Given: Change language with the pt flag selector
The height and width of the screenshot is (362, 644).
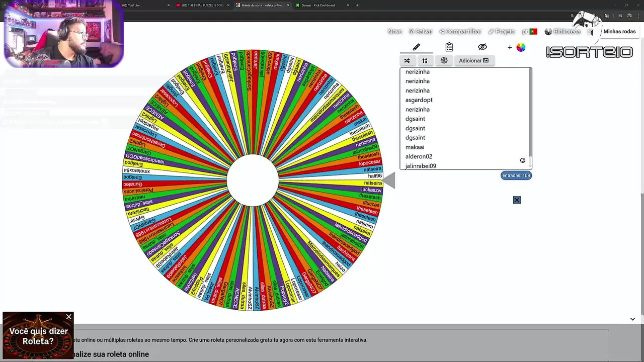Looking at the screenshot, I should coord(529,32).
